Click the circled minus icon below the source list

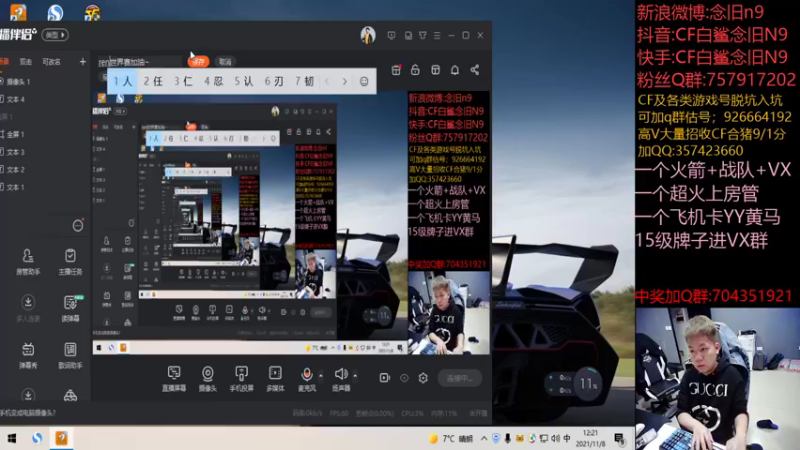pyautogui.click(x=78, y=226)
